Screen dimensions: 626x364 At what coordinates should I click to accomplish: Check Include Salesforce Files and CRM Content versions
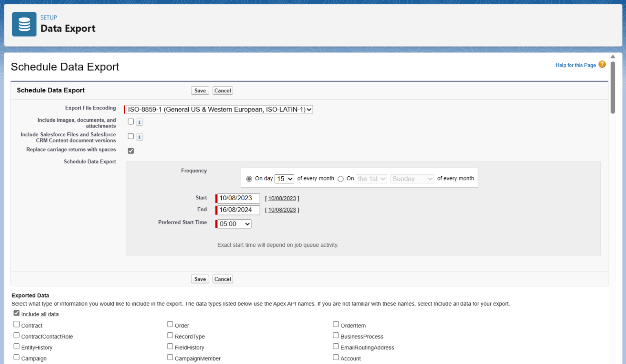click(130, 136)
